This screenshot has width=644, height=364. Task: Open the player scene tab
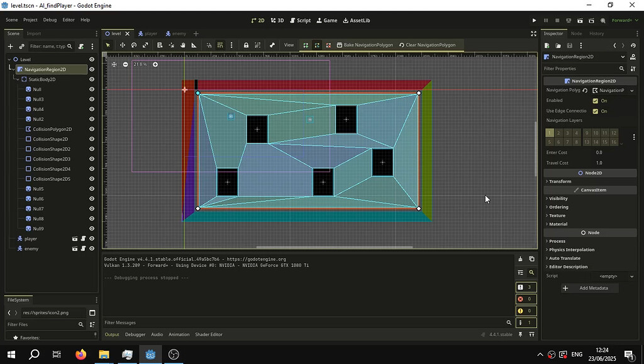click(x=147, y=34)
